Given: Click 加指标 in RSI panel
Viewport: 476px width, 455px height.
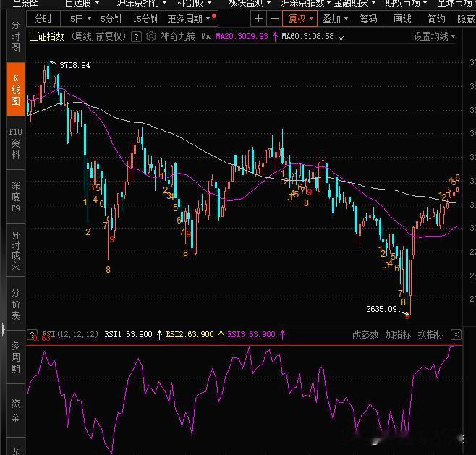Looking at the screenshot, I should point(398,334).
